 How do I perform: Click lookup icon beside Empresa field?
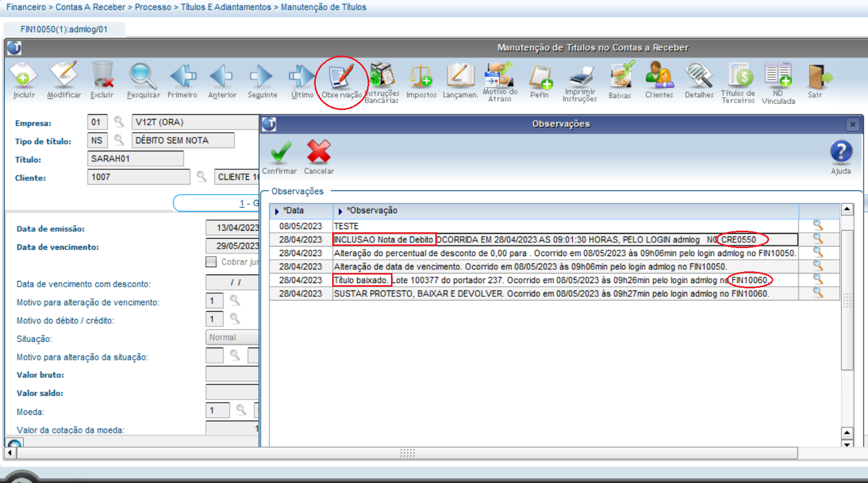119,122
